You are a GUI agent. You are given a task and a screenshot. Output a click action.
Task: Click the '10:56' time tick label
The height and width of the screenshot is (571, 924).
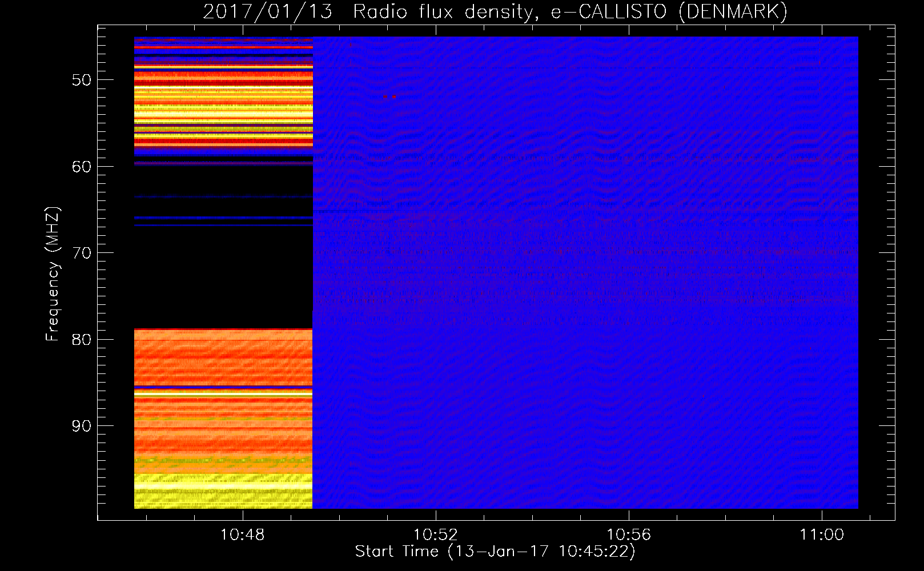(629, 534)
